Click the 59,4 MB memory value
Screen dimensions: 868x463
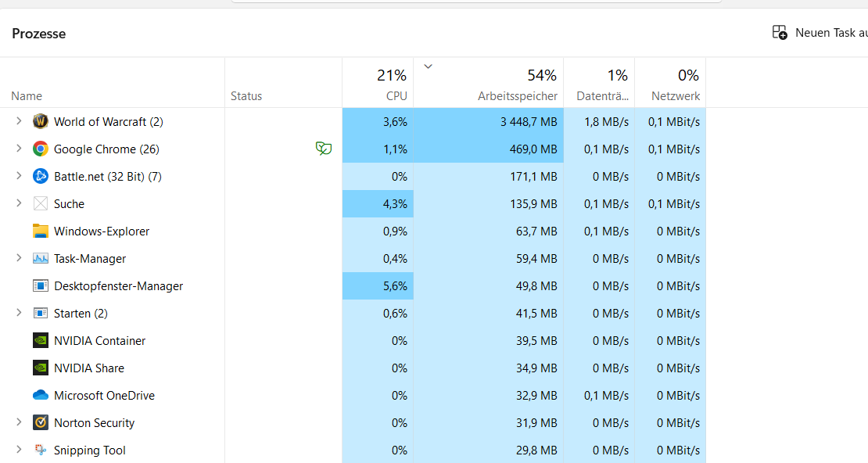tap(537, 259)
